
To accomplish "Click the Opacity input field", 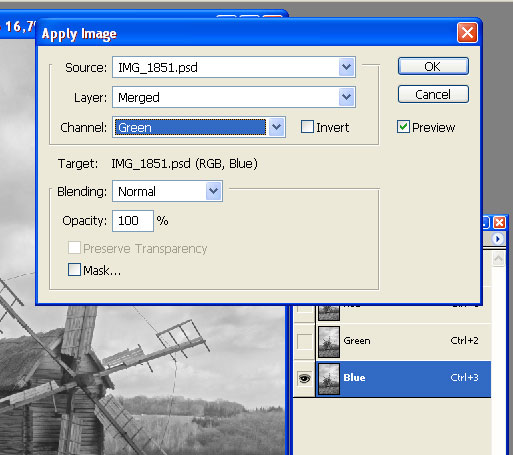I will pos(133,221).
